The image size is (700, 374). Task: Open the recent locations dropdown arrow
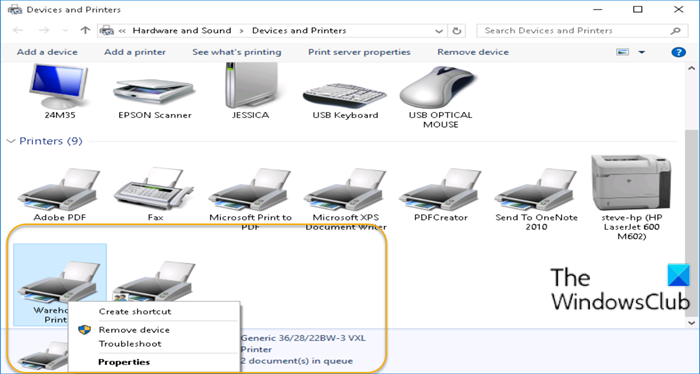coord(65,31)
